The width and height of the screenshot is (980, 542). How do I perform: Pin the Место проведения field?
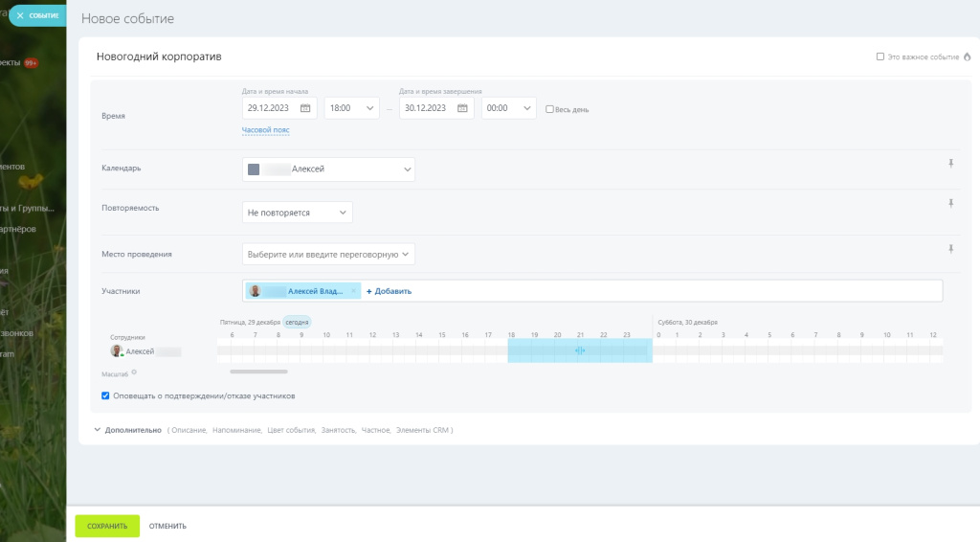pyautogui.click(x=950, y=249)
